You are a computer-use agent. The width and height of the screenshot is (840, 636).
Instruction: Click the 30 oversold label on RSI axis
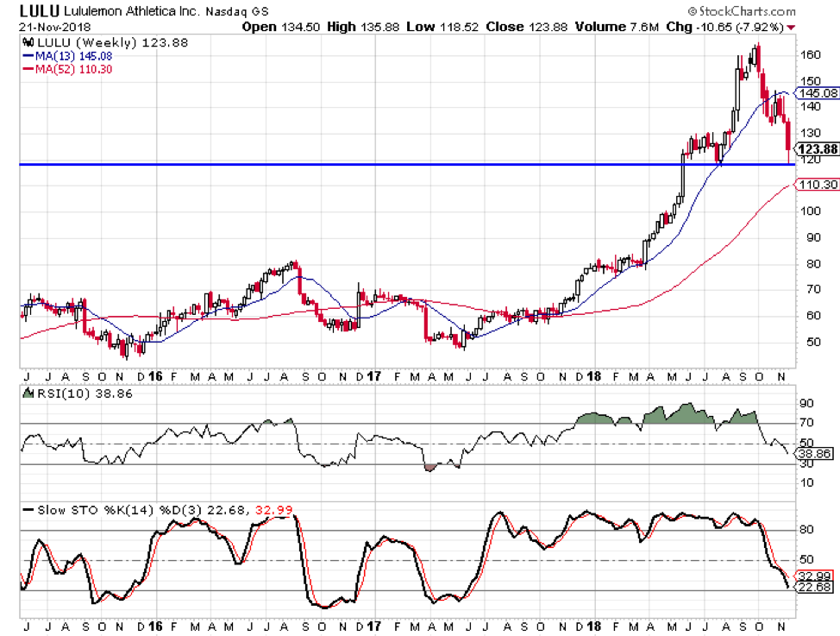[806, 464]
